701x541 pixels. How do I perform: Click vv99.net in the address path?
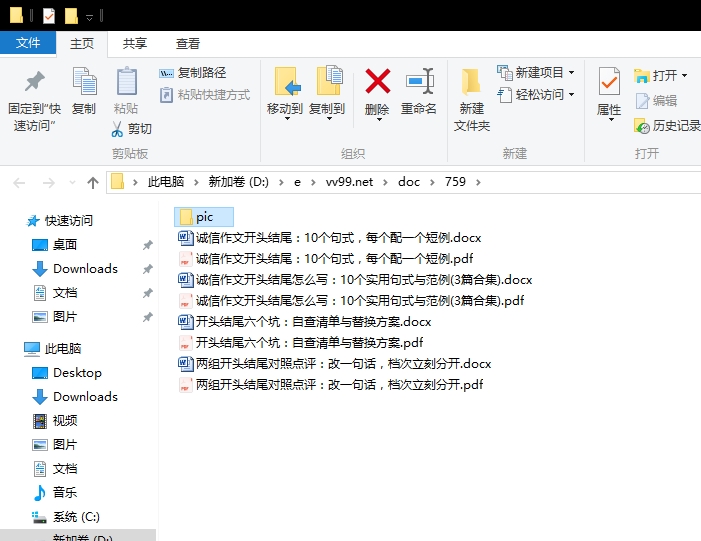(349, 182)
